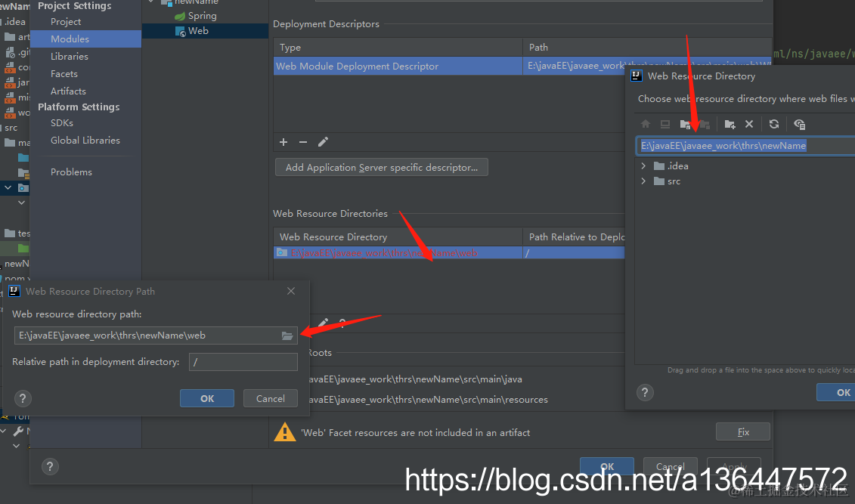
Task: Open help in the Web Resource Directory Path dialog
Action: pyautogui.click(x=23, y=398)
